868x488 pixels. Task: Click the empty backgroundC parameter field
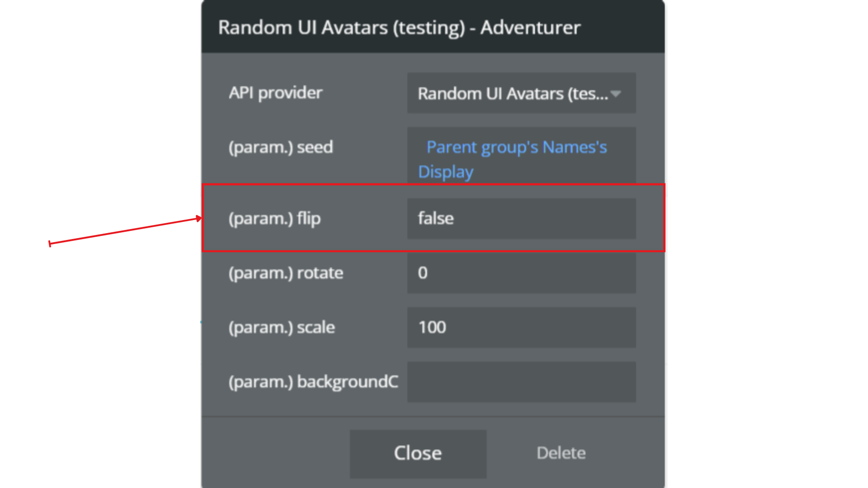[x=521, y=382]
